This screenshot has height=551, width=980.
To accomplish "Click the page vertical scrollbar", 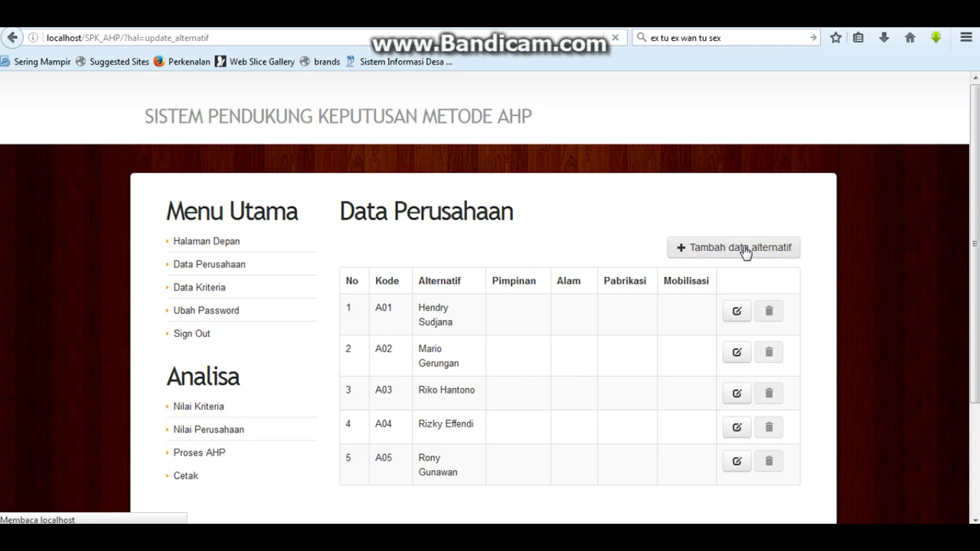I will pyautogui.click(x=974, y=244).
